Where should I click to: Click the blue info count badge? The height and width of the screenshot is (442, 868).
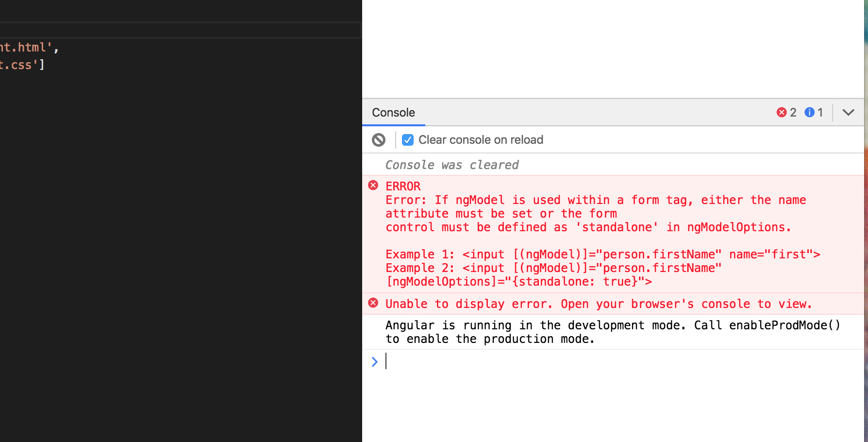pos(814,112)
